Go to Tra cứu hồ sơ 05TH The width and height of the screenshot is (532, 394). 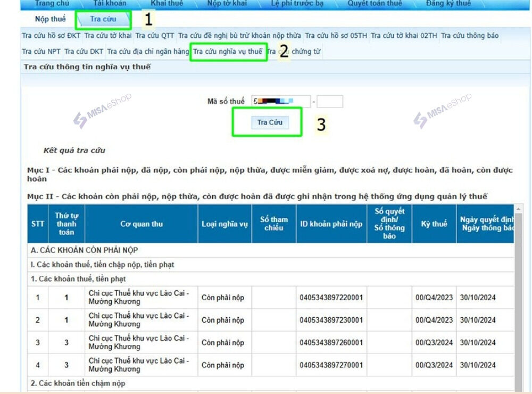coord(336,36)
